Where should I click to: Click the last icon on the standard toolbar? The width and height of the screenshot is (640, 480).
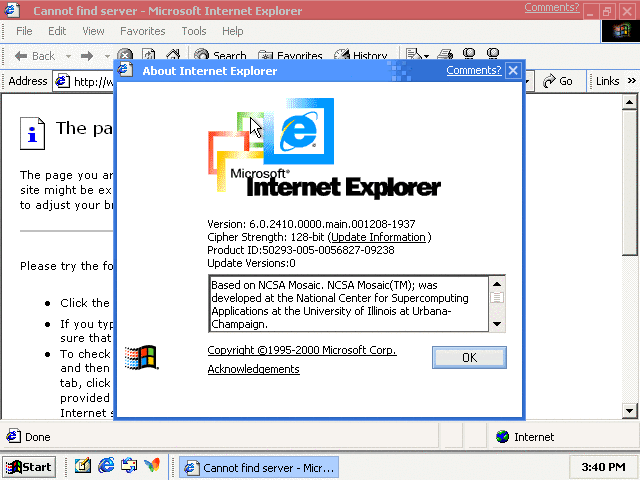pos(493,53)
